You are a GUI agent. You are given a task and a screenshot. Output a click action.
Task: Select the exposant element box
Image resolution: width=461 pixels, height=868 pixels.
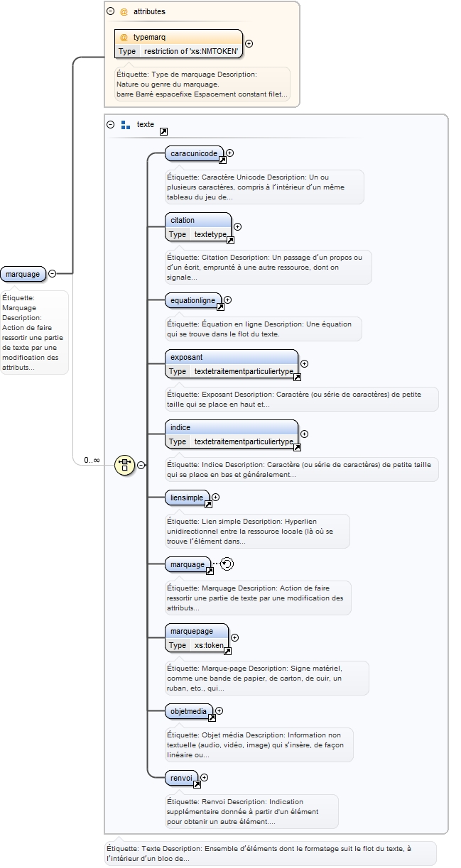232,364
